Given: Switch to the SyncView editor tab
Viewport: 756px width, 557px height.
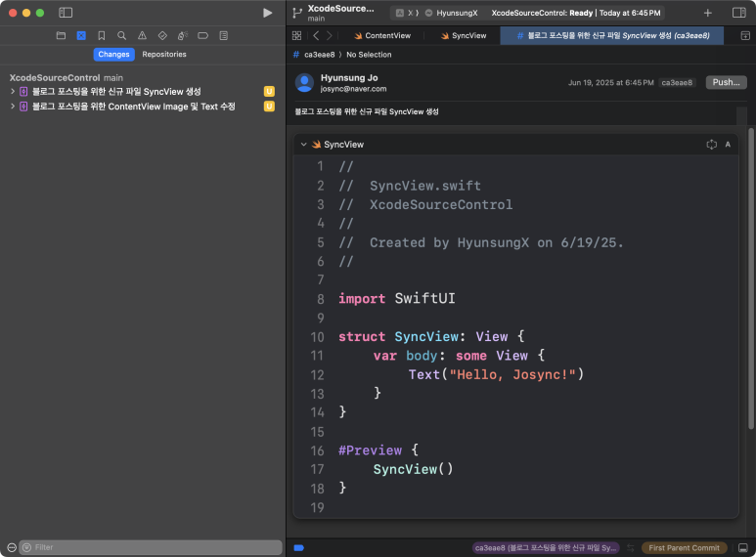Looking at the screenshot, I should click(463, 35).
